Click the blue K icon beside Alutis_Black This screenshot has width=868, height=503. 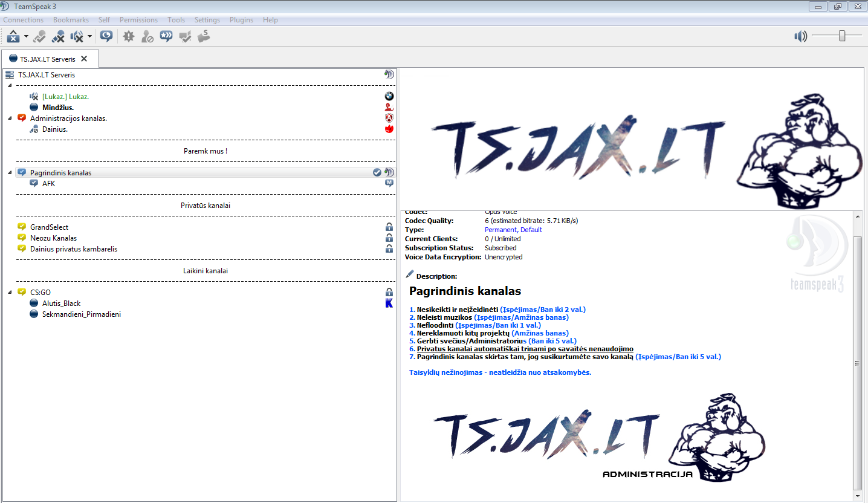[x=389, y=303]
